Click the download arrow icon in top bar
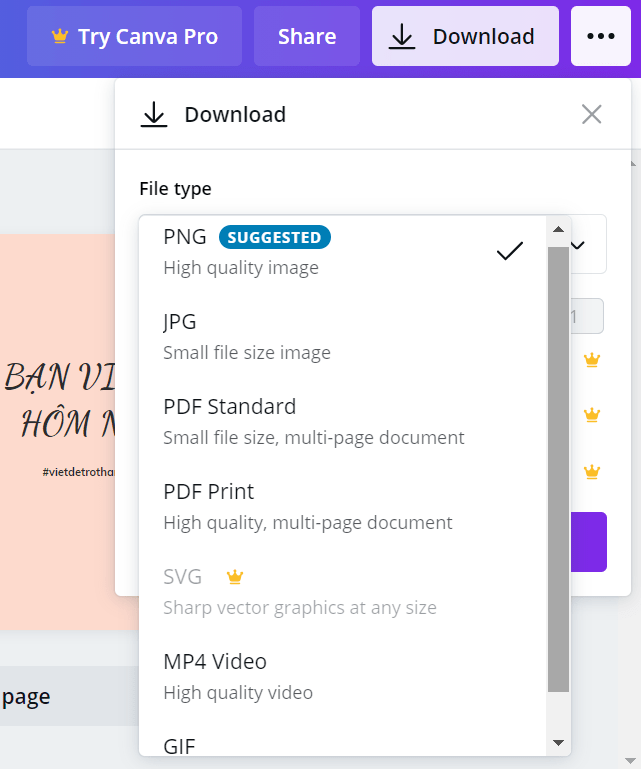The image size is (641, 769). pyautogui.click(x=401, y=37)
